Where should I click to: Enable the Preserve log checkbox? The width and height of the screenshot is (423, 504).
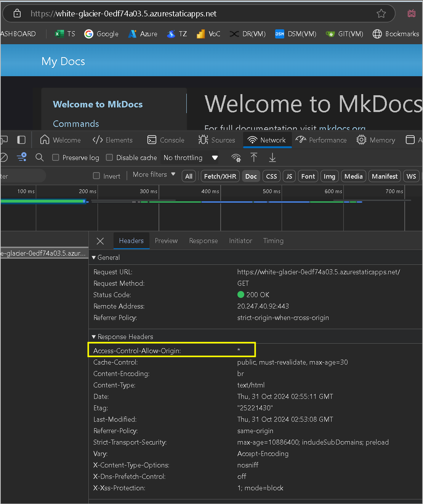click(56, 157)
